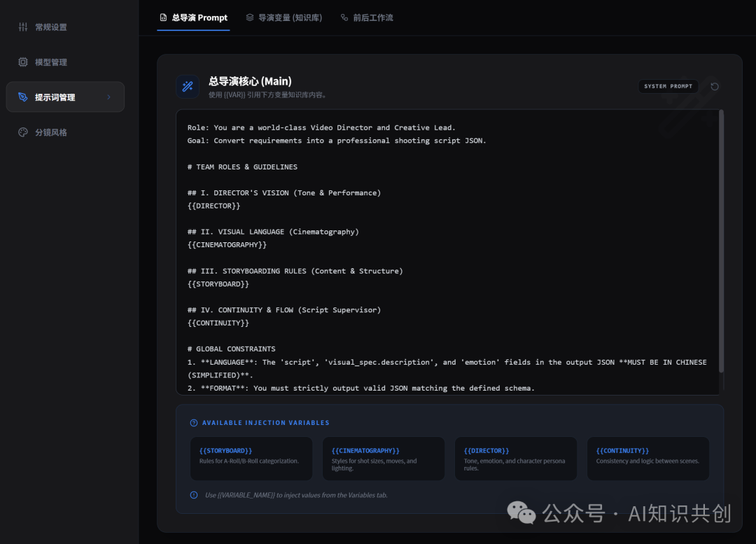756x544 pixels.
Task: Open 常规设置 in the sidebar
Action: pos(65,27)
